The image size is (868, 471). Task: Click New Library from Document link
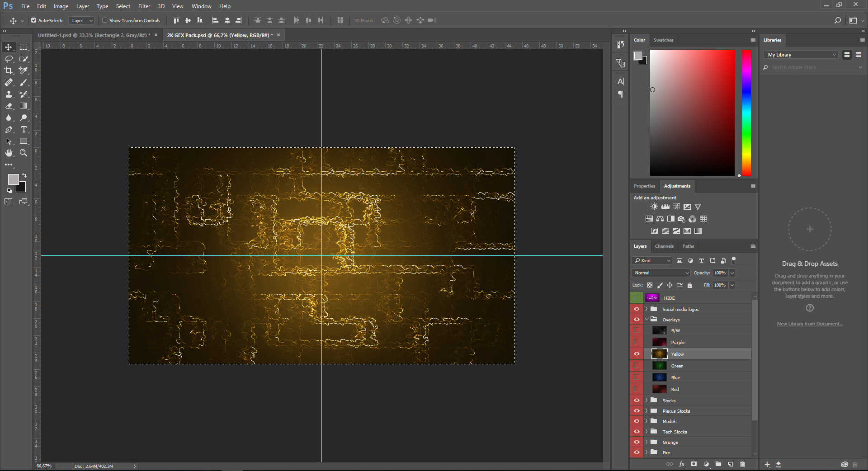(x=810, y=324)
